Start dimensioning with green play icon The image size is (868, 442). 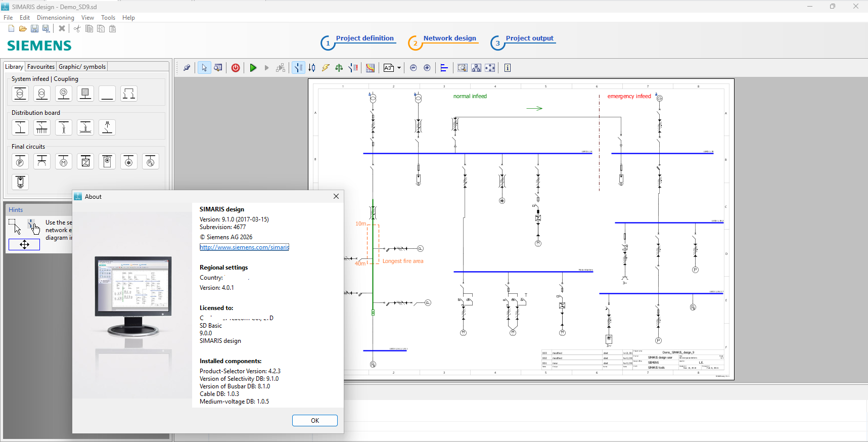click(253, 68)
